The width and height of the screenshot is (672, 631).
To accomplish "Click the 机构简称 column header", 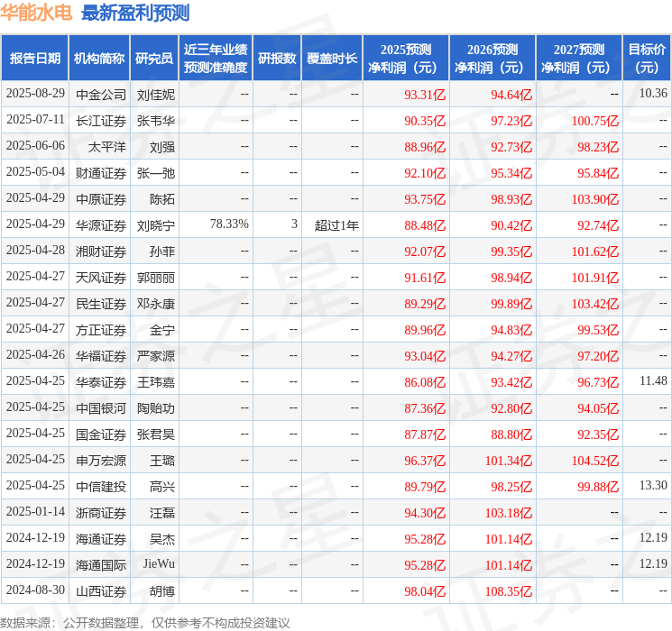I will pyautogui.click(x=99, y=58).
